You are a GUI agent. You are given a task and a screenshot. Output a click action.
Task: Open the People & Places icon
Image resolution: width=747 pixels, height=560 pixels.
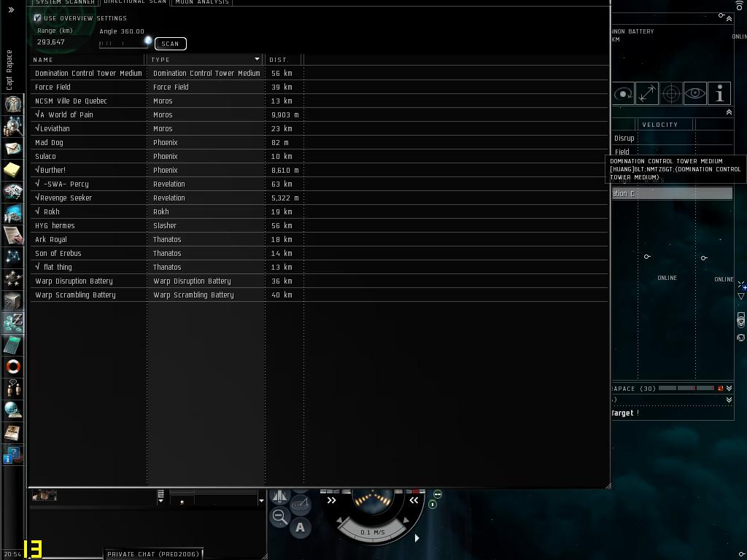[x=13, y=125]
